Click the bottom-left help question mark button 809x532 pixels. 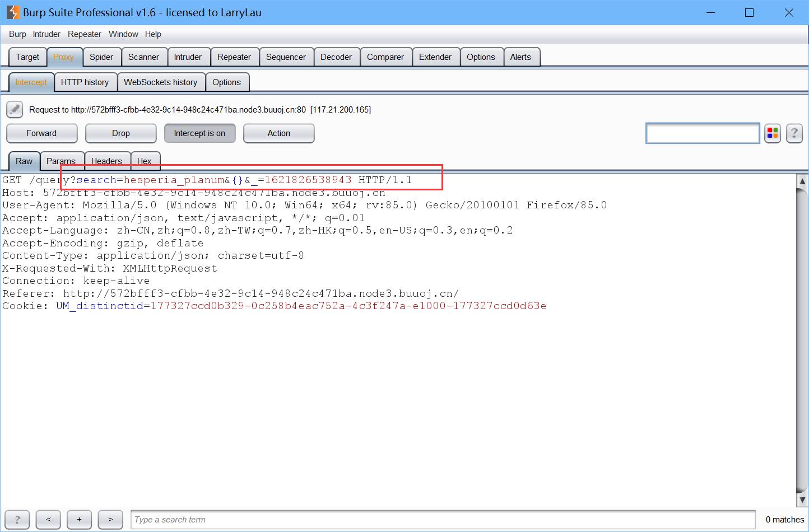pyautogui.click(x=17, y=520)
